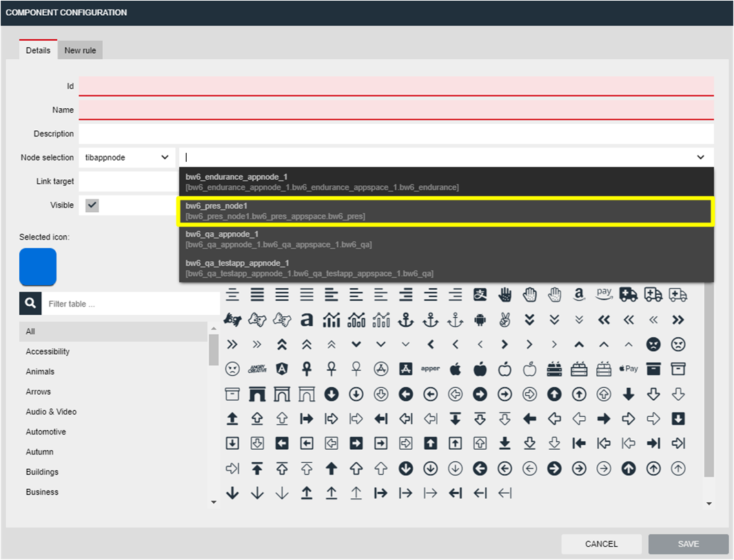Image resolution: width=734 pixels, height=560 pixels.
Task: Open the Audio & Video category
Action: pyautogui.click(x=113, y=412)
